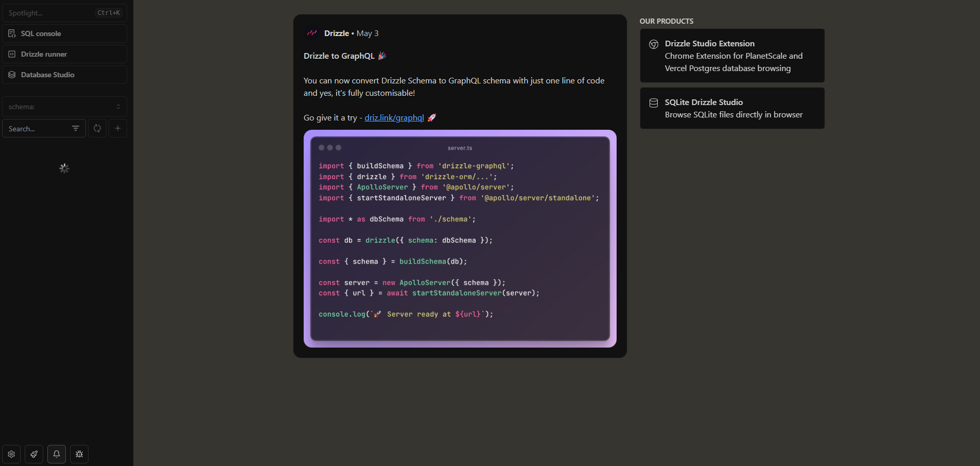980x466 pixels.
Task: Refresh using the circular arrows button
Action: point(97,128)
